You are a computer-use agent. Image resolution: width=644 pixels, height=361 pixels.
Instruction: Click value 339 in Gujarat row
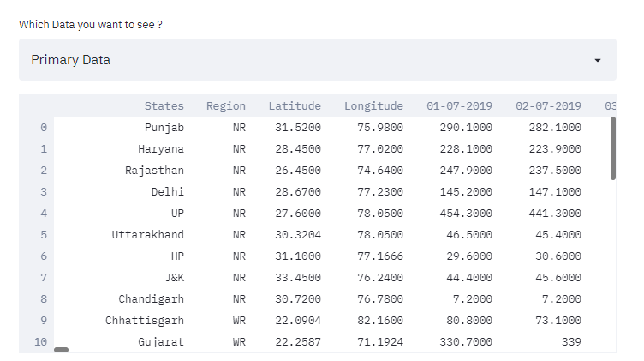(571, 341)
